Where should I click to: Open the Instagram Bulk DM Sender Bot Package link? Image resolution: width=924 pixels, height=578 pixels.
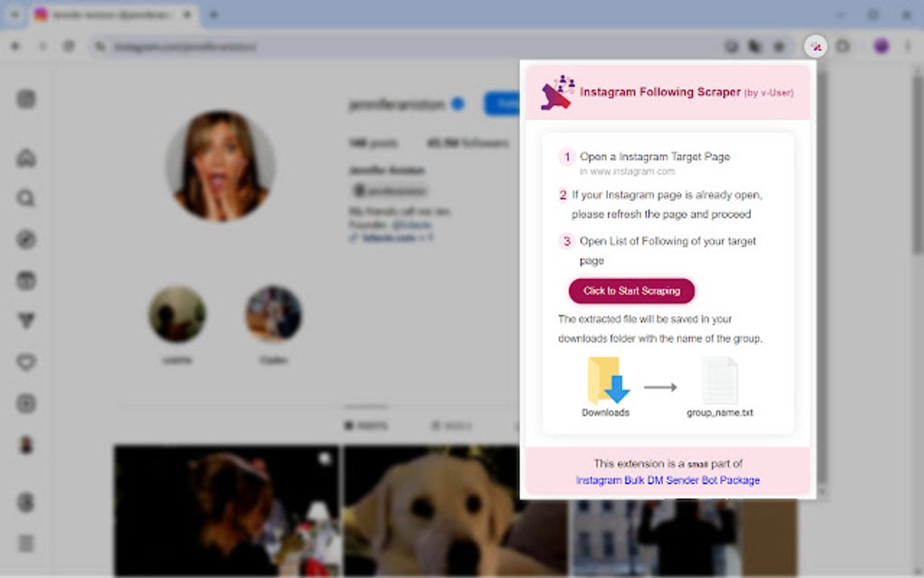pyautogui.click(x=669, y=481)
